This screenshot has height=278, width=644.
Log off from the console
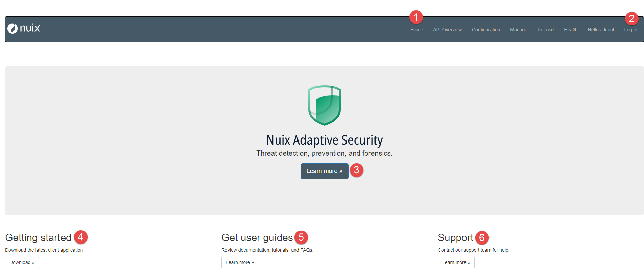pos(631,30)
